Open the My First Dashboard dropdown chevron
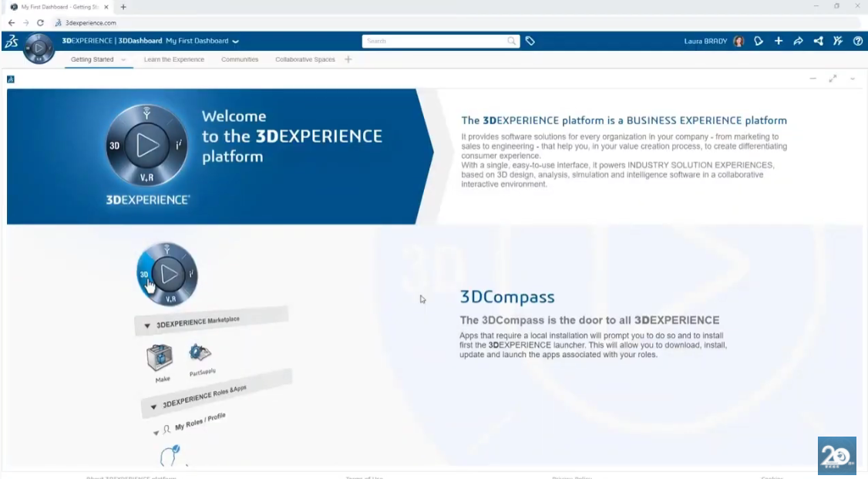868x479 pixels. pos(236,41)
